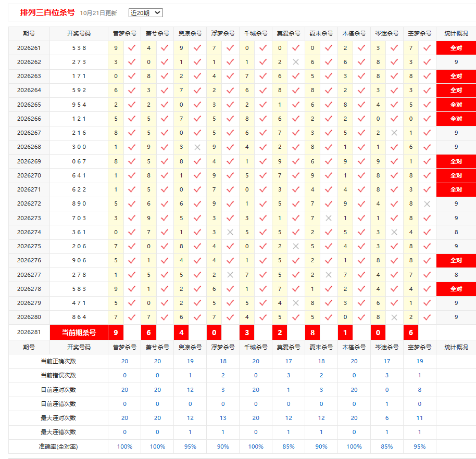Click the 全对 badge in row 2026269
This screenshot has height=459, width=476.
coord(456,161)
